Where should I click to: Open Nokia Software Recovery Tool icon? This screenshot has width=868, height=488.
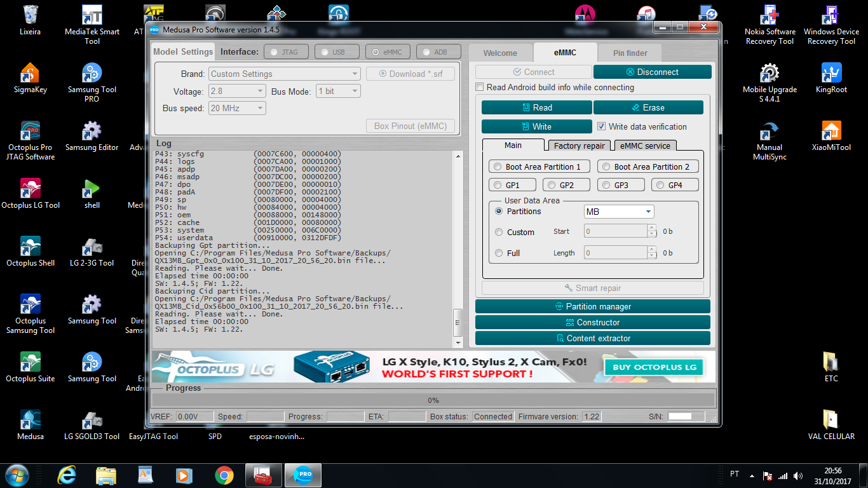(x=770, y=24)
